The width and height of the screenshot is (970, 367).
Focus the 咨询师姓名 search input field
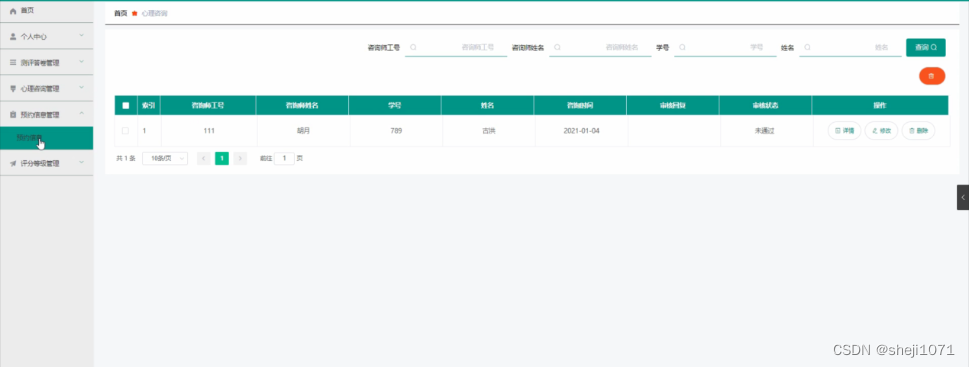[600, 47]
